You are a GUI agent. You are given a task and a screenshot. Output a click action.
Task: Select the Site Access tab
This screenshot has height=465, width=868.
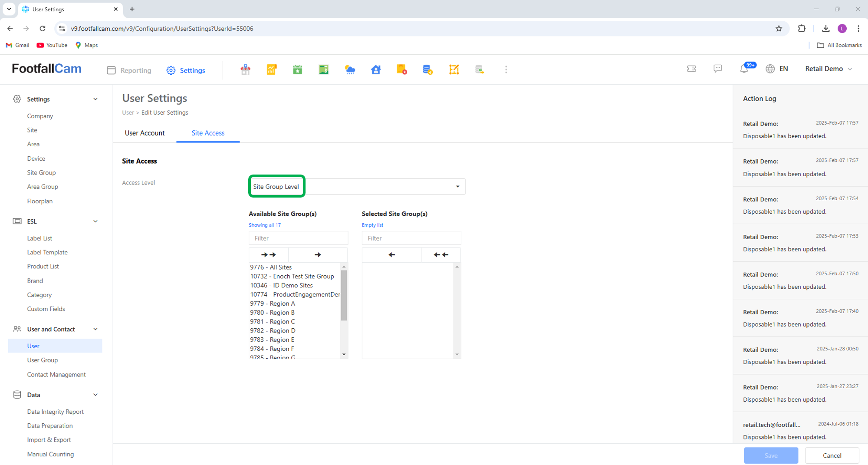pyautogui.click(x=208, y=133)
